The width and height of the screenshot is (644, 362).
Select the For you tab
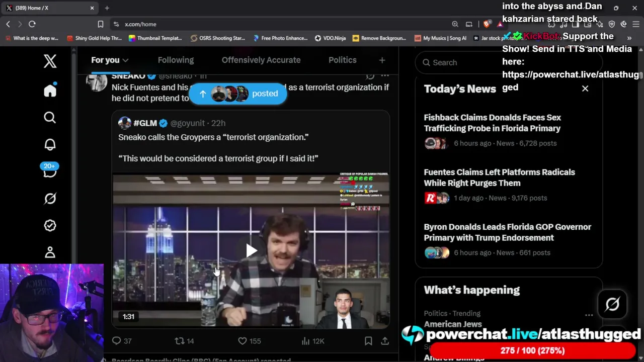click(x=105, y=60)
